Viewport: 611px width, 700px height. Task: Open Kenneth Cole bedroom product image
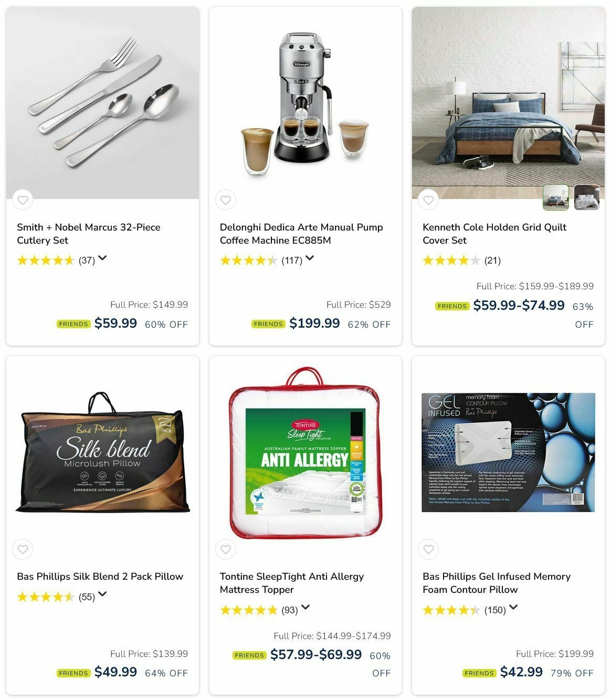[508, 103]
